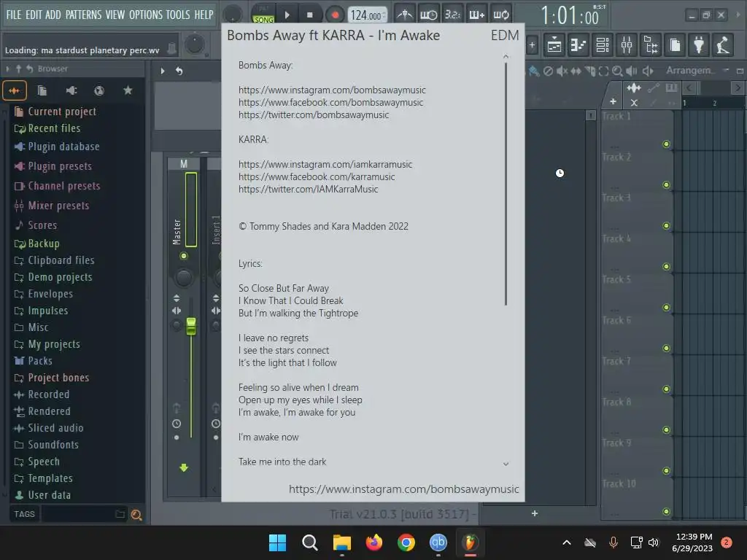747x560 pixels.
Task: Click the Master track pan knob
Action: point(183,278)
